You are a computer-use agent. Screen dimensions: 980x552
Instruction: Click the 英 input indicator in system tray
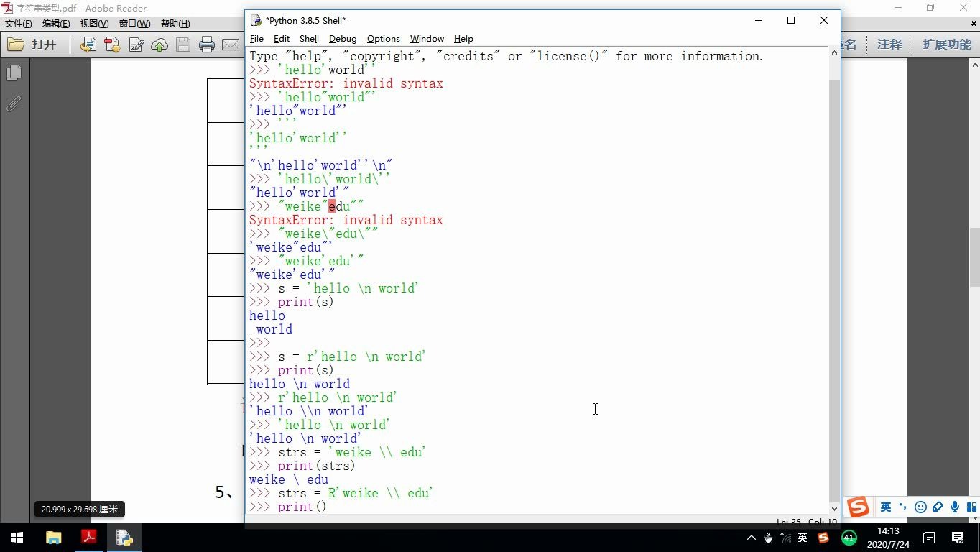(803, 538)
